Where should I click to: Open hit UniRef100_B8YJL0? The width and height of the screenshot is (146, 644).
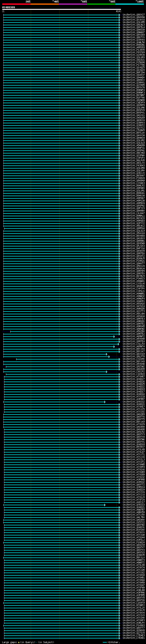tap(133, 557)
